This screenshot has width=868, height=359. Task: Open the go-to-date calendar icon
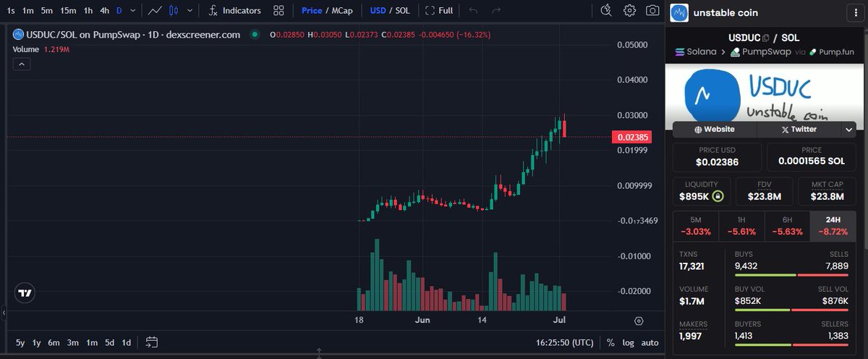pyautogui.click(x=152, y=342)
